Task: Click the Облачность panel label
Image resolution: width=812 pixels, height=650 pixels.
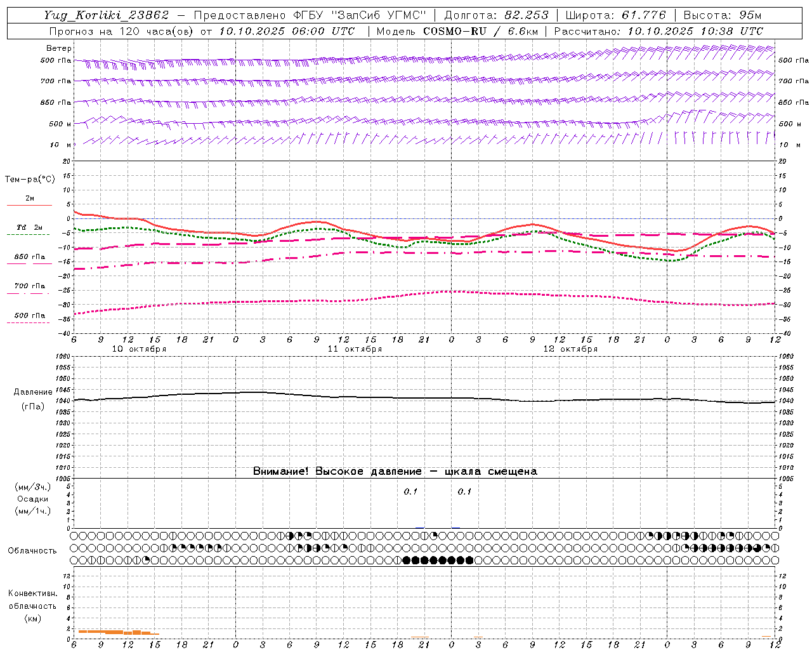Action: point(32,550)
